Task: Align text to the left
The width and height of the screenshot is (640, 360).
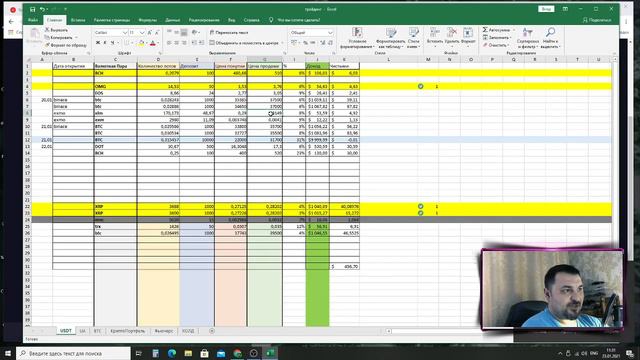Action: point(169,42)
